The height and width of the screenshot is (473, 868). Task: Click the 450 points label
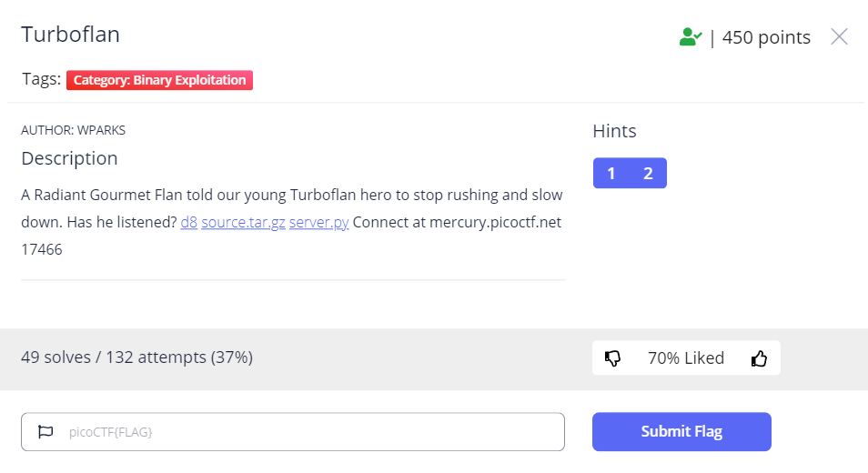pos(766,37)
